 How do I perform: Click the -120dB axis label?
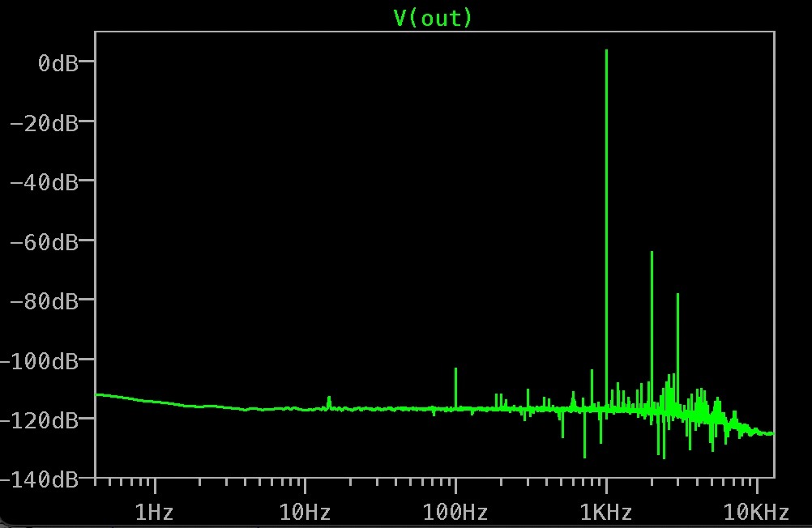tap(40, 420)
